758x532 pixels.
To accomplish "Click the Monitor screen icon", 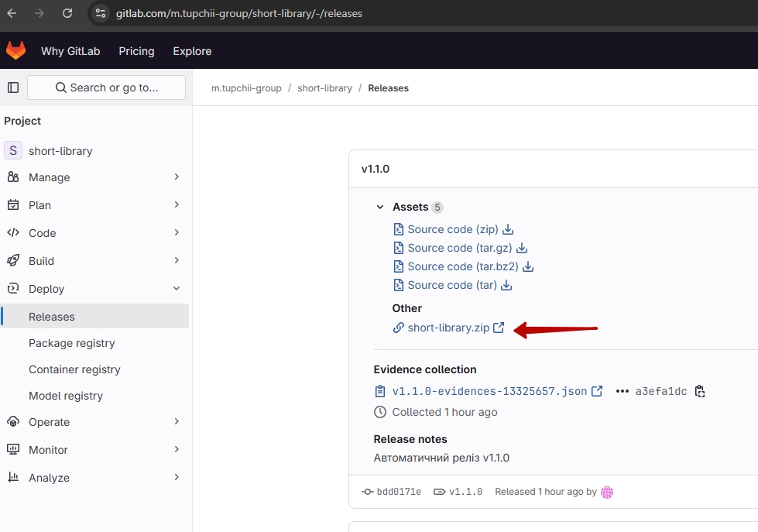I will coord(13,449).
